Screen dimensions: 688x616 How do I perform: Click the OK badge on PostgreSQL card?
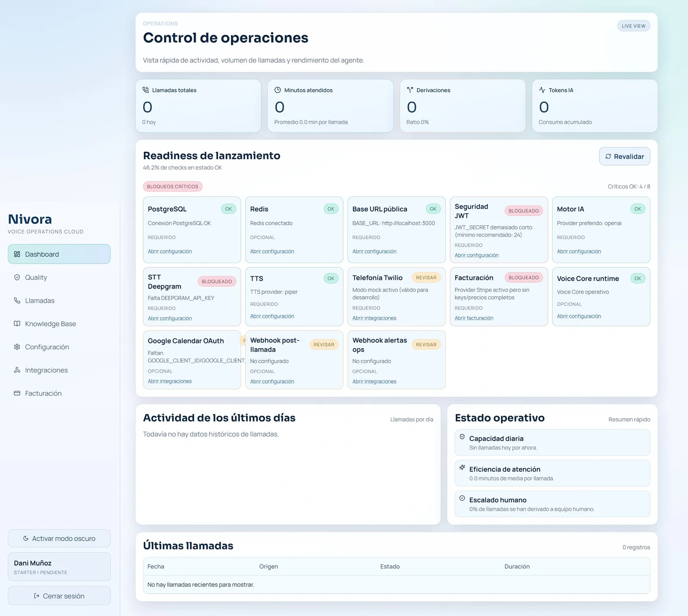click(228, 209)
